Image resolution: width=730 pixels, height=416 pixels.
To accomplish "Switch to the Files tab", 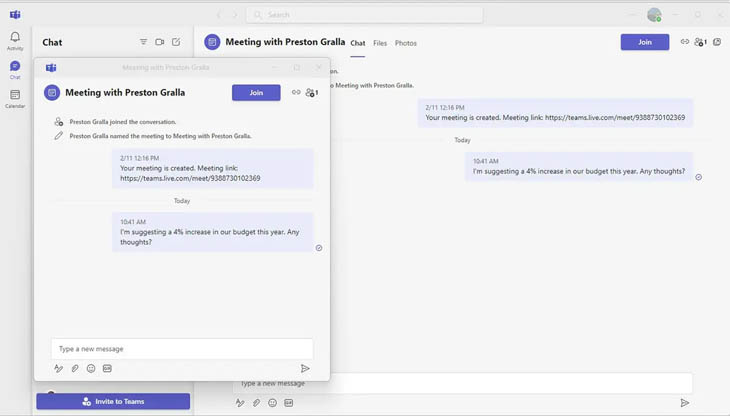I will [380, 43].
